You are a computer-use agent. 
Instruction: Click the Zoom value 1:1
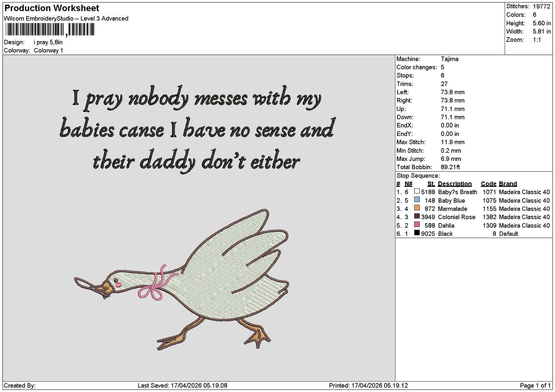pyautogui.click(x=537, y=40)
